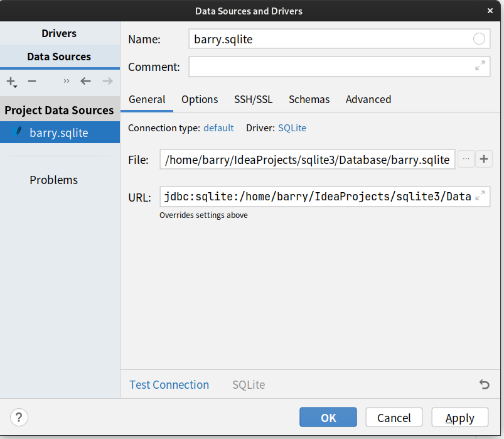Image resolution: width=504 pixels, height=439 pixels.
Task: Expand the URL field editor
Action: click(x=480, y=197)
